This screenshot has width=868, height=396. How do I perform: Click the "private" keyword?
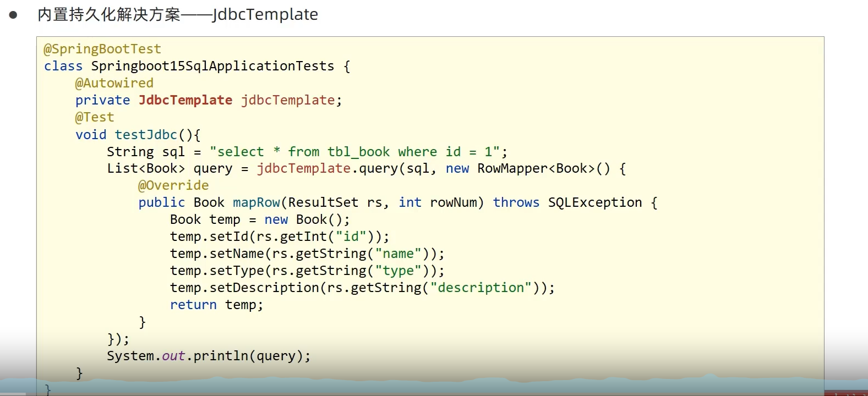pyautogui.click(x=103, y=100)
